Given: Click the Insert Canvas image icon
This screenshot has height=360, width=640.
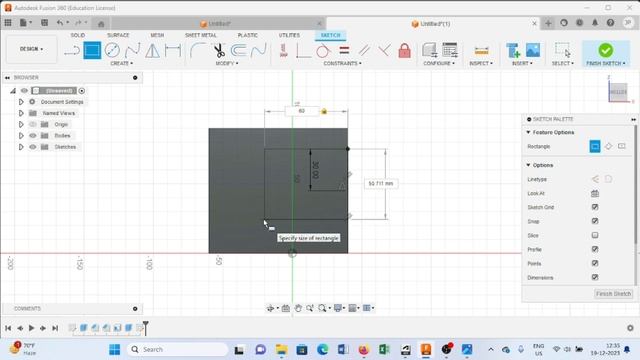Looking at the screenshot, I should pyautogui.click(x=533, y=50).
